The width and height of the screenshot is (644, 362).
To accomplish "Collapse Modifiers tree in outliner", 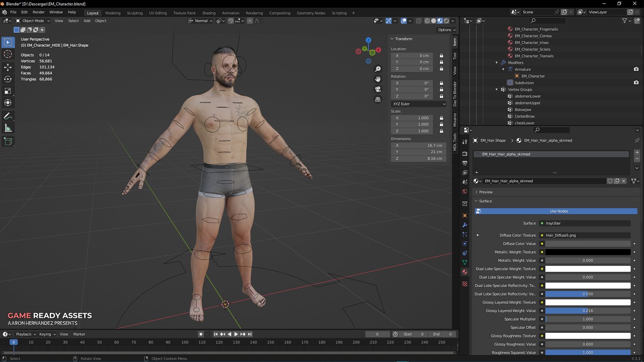I will [497, 63].
